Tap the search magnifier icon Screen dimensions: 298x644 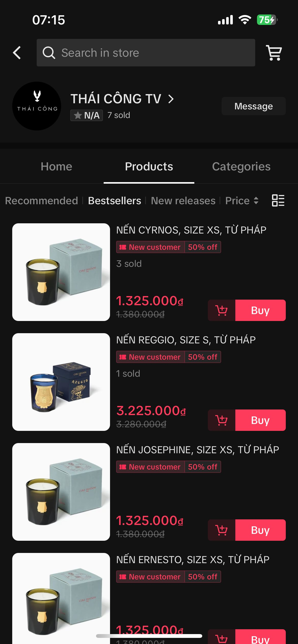point(49,53)
